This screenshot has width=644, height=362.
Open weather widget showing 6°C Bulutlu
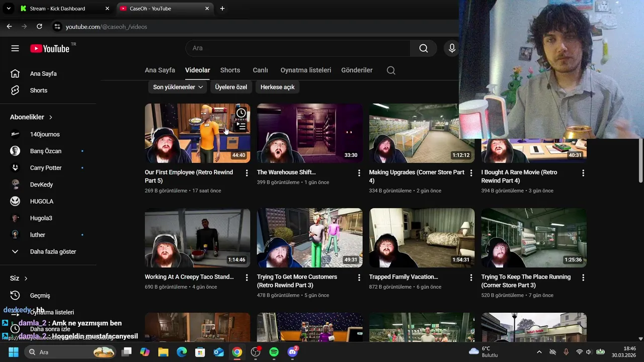pos(484,352)
